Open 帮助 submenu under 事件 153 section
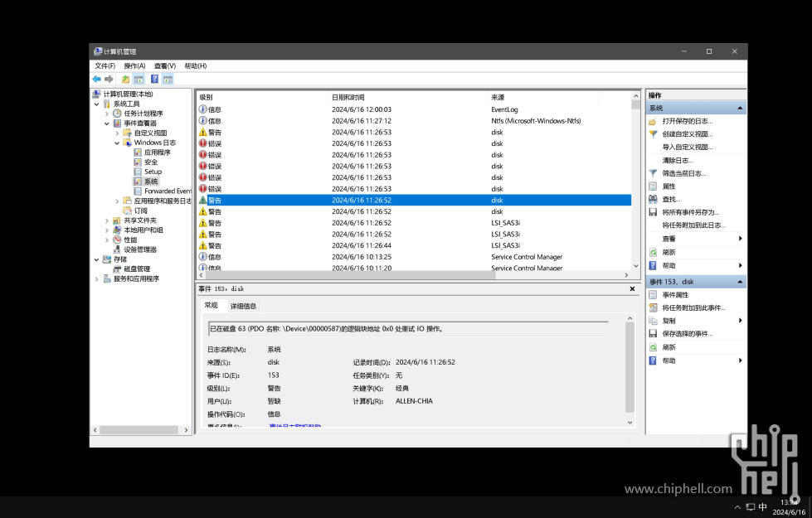Image resolution: width=812 pixels, height=518 pixels. (x=697, y=361)
